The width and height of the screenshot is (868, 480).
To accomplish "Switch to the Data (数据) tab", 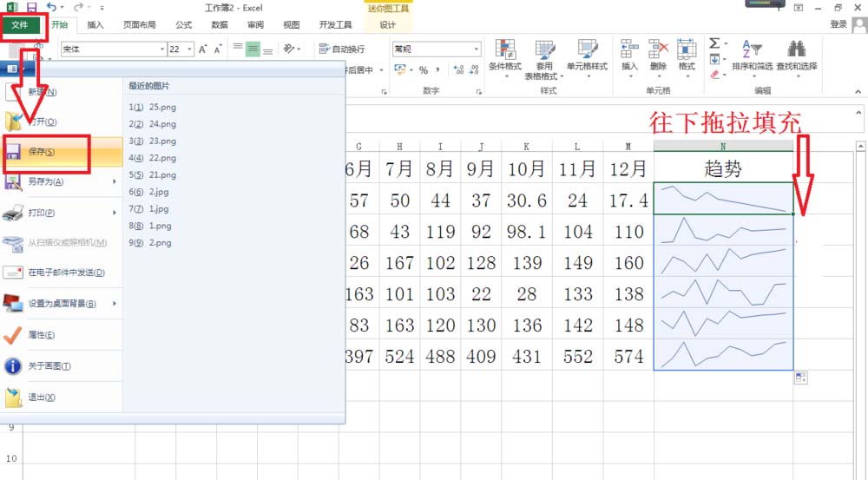I will click(220, 25).
